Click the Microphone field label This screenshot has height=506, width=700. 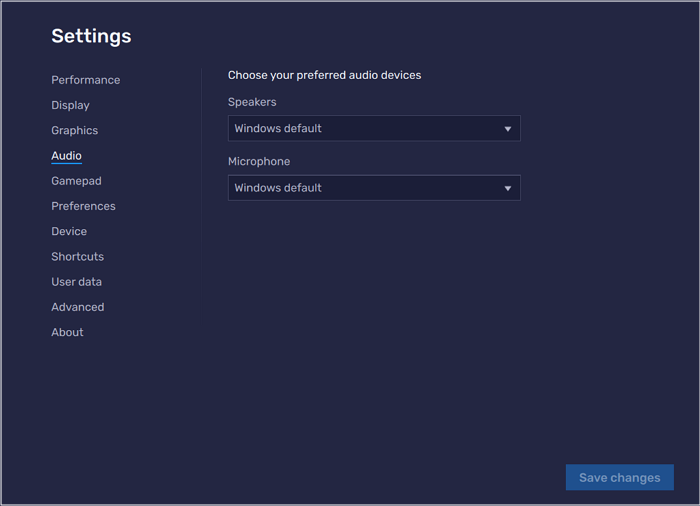tap(259, 161)
